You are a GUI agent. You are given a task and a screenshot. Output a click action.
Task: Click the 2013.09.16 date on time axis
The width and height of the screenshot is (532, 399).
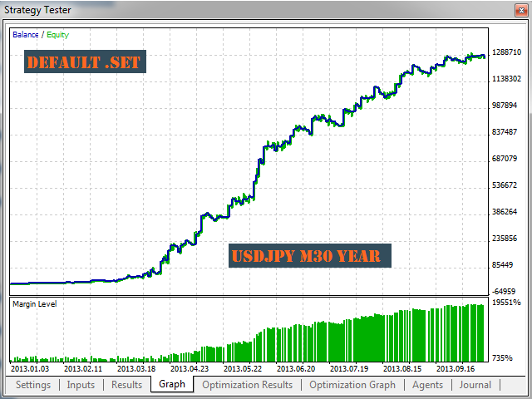coord(454,367)
